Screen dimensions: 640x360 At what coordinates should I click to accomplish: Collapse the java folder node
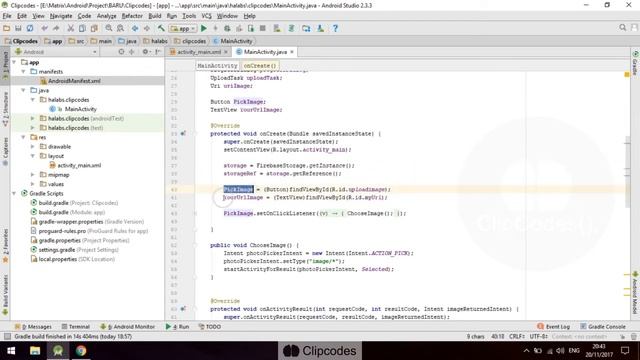click(x=23, y=90)
